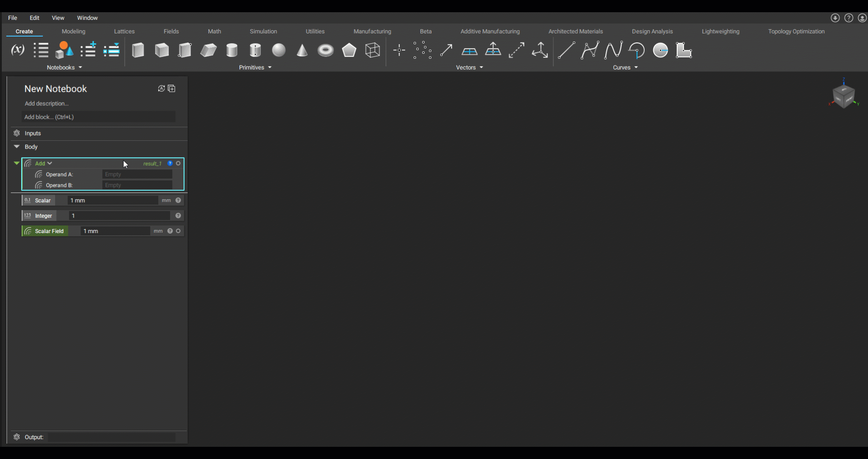The image size is (868, 459).
Task: Switch to the Topology Optimization tab
Action: (797, 31)
